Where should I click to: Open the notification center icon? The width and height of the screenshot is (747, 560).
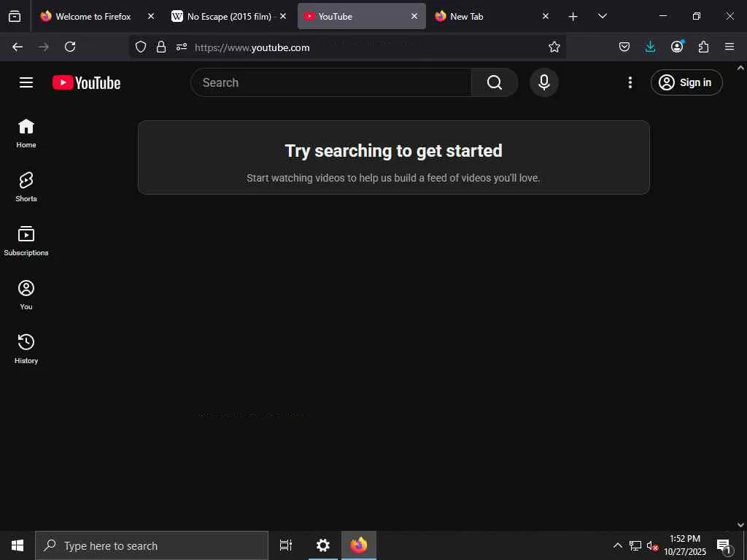click(724, 545)
